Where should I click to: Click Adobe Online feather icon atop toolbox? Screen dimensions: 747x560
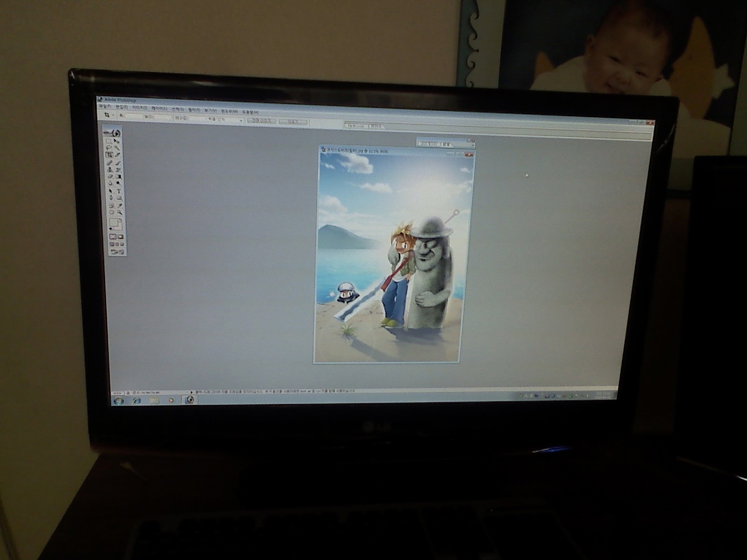[112, 133]
